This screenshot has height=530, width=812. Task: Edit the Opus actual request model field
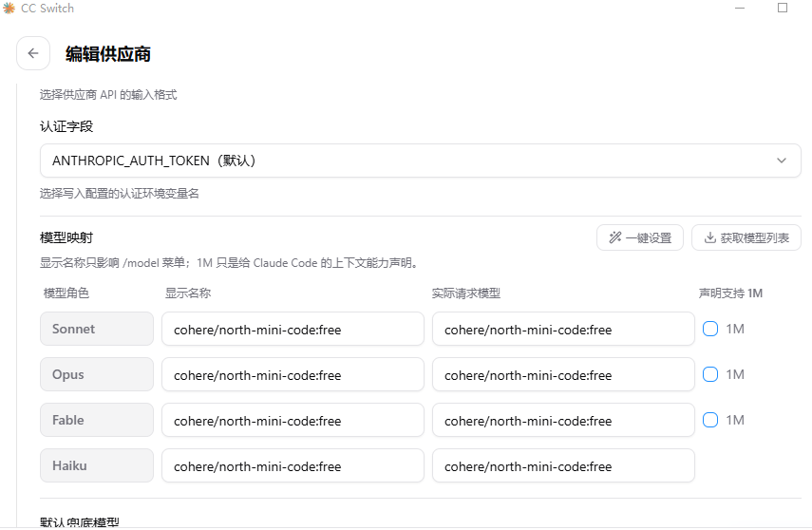(x=563, y=374)
